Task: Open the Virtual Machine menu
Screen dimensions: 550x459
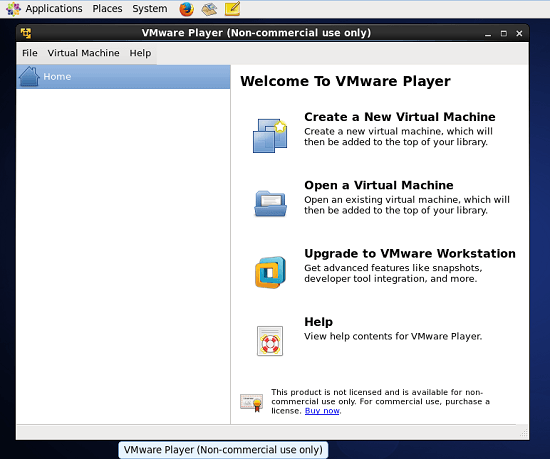Action: coord(83,53)
